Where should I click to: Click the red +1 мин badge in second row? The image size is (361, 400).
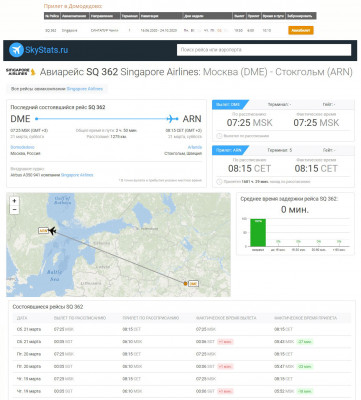click(225, 342)
